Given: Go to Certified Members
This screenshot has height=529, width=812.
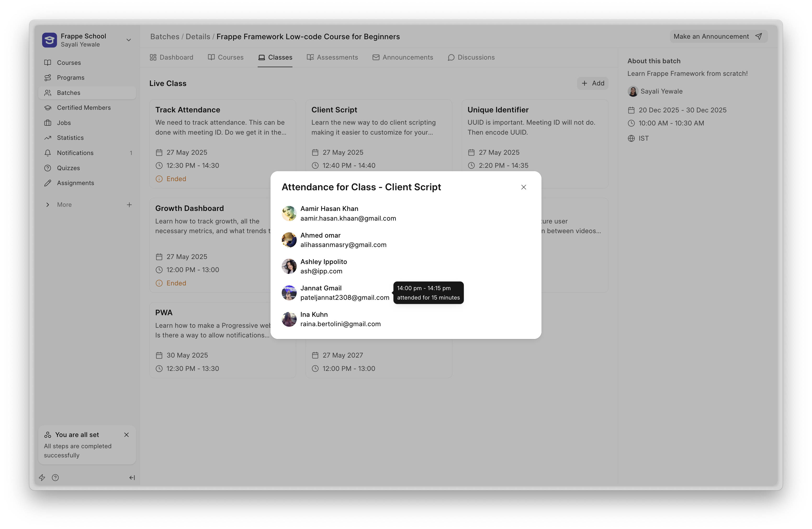Looking at the screenshot, I should 87,108.
